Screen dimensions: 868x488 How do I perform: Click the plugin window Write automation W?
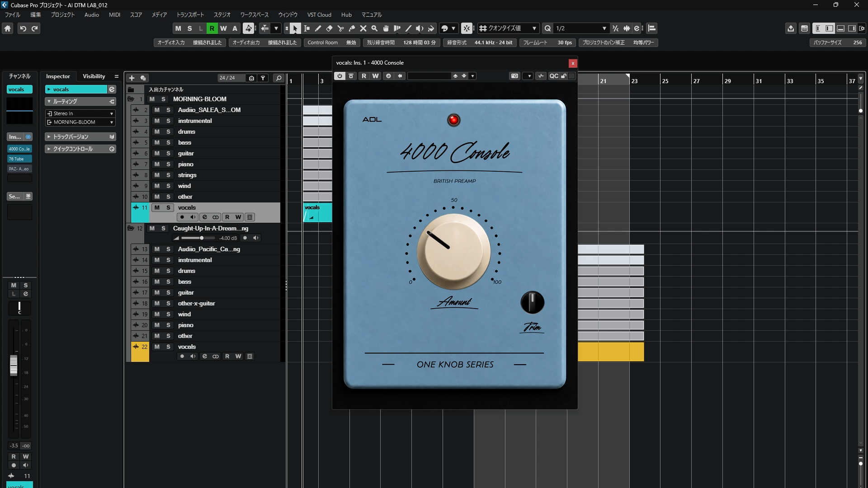click(x=375, y=76)
